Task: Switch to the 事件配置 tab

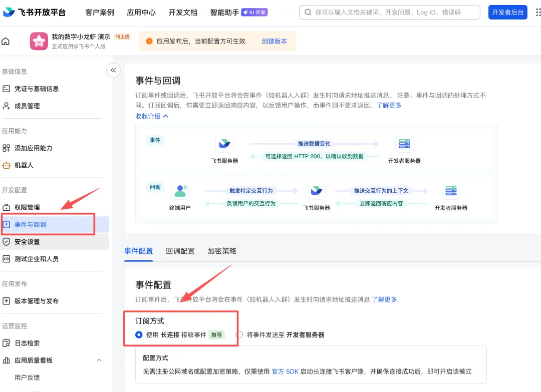Action: (138, 251)
